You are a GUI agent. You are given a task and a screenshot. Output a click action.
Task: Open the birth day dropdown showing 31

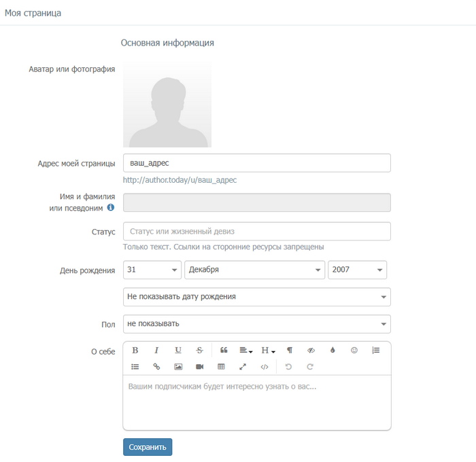[x=152, y=270]
